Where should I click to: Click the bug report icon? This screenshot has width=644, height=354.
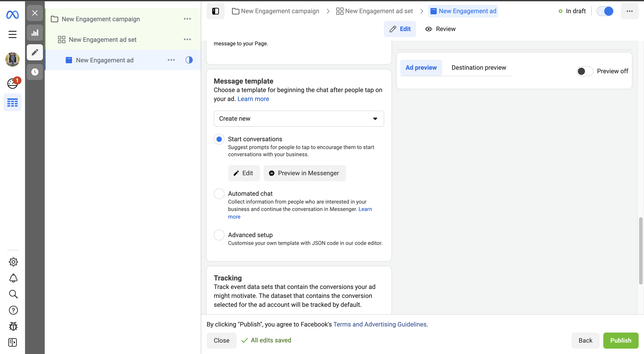pos(13,326)
